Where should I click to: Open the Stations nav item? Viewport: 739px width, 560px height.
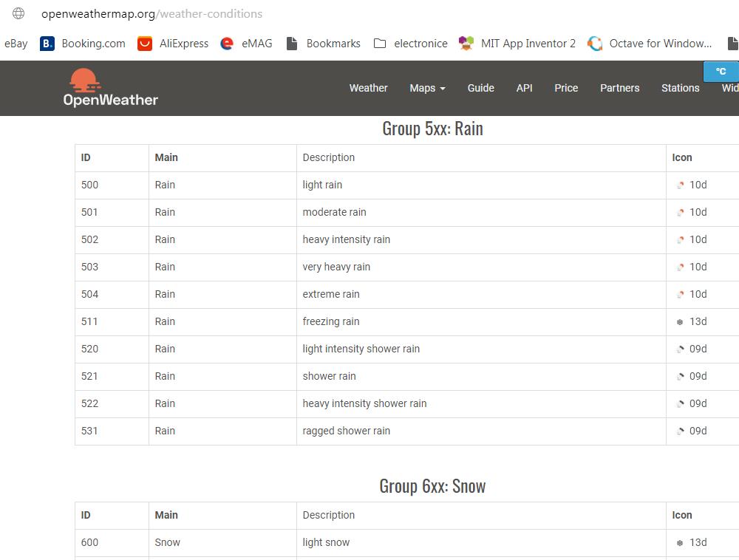pos(680,88)
